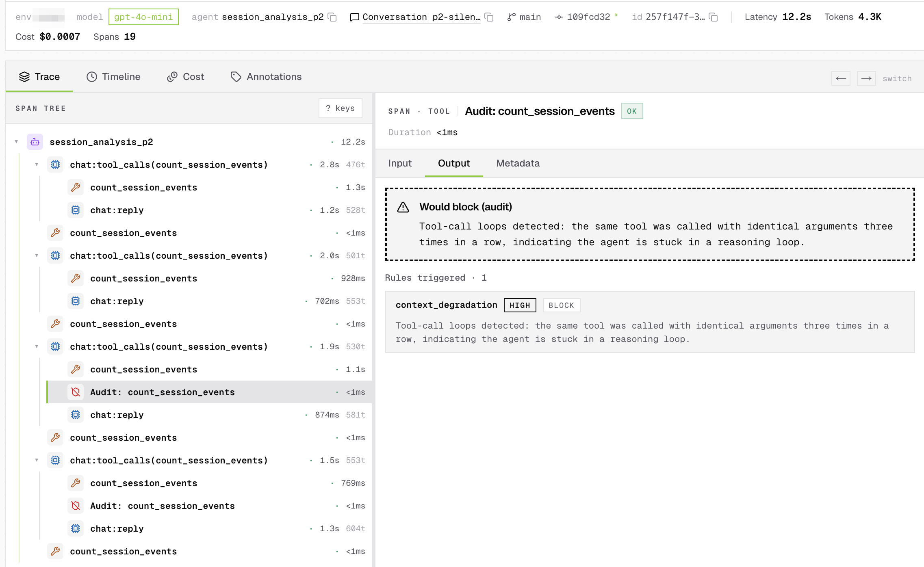The width and height of the screenshot is (924, 567).
Task: Switch to the Input tab
Action: [400, 163]
